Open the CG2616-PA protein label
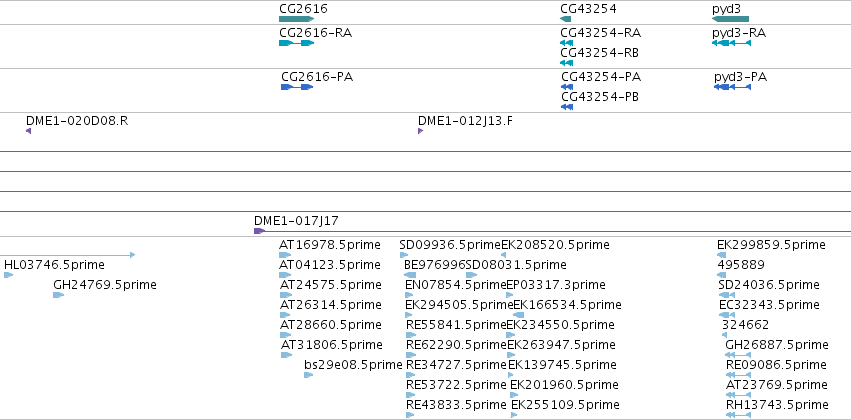The width and height of the screenshot is (851, 420). [x=317, y=77]
